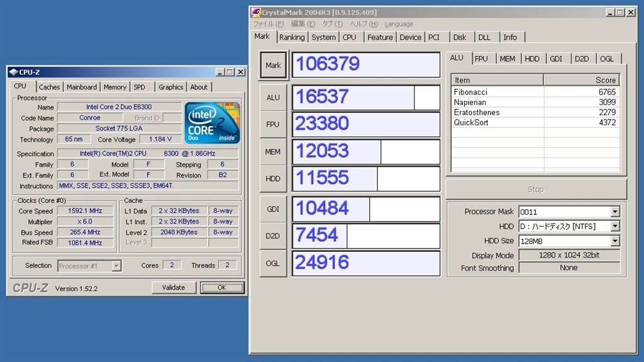Open the HDD Size dropdown
Screen dimensions: 644x362
tap(615, 241)
